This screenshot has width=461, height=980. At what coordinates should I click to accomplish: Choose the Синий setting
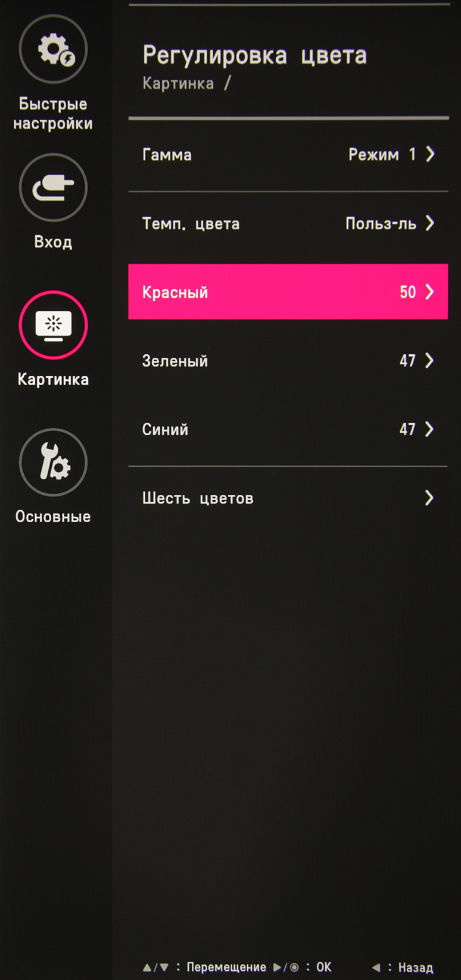coord(288,429)
